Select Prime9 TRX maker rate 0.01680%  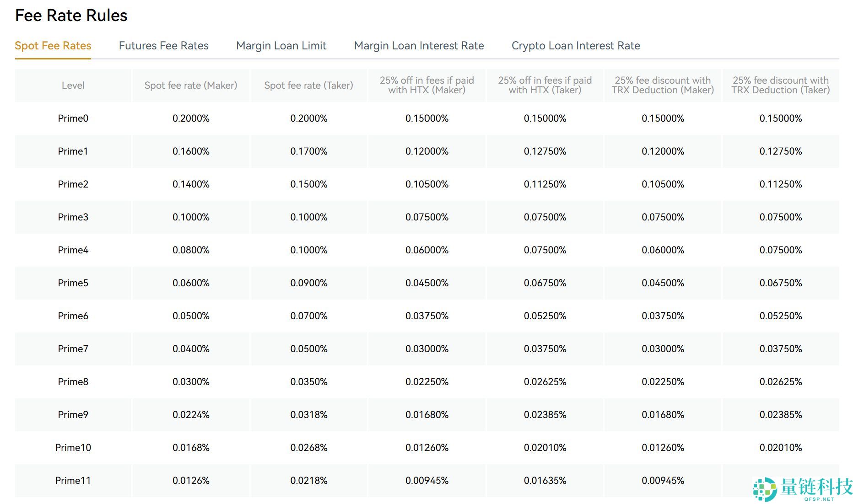click(x=663, y=415)
